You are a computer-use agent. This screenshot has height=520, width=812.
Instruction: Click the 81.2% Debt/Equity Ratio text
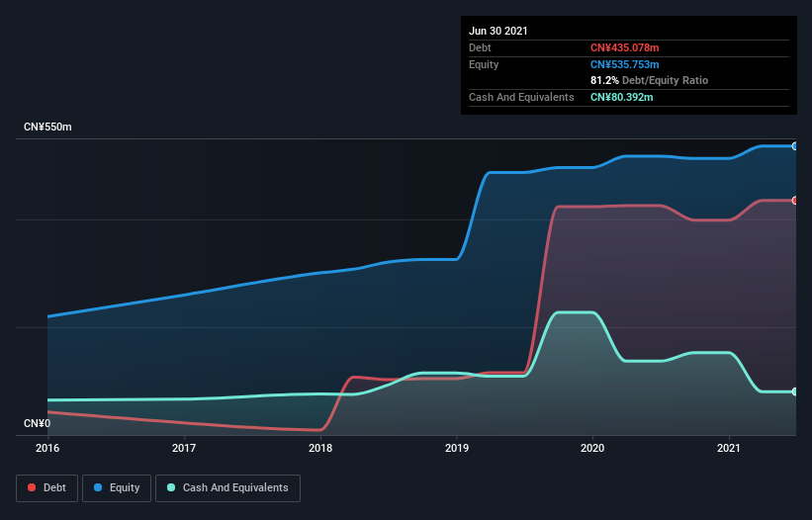click(x=650, y=80)
